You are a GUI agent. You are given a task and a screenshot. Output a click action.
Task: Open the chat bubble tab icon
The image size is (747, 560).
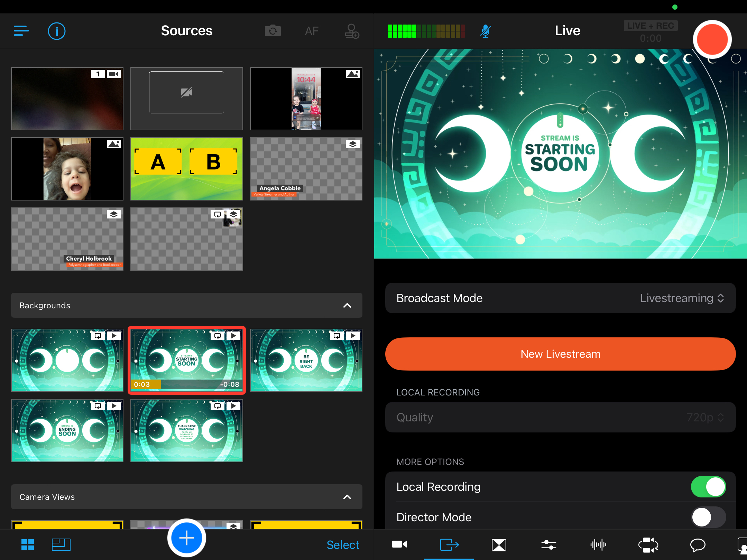pyautogui.click(x=698, y=545)
